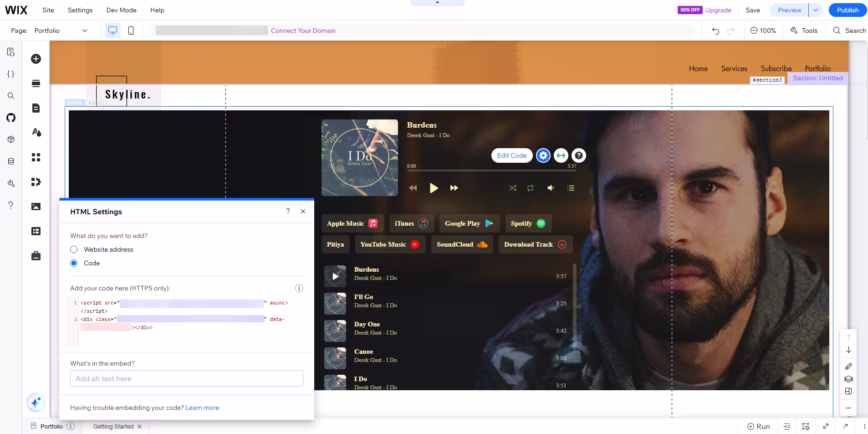Click the Upgrade link
The image size is (868, 434).
click(x=718, y=10)
